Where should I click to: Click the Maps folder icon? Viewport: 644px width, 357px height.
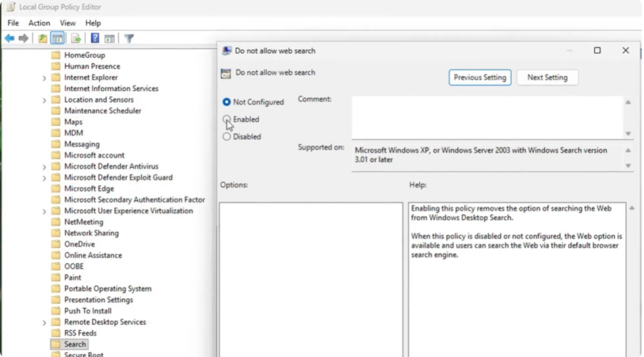pyautogui.click(x=56, y=122)
